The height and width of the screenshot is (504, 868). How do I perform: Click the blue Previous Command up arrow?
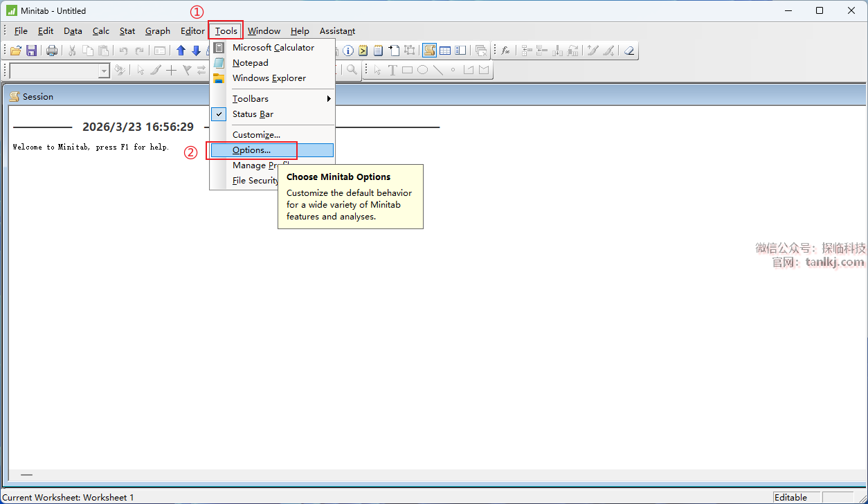tap(181, 51)
